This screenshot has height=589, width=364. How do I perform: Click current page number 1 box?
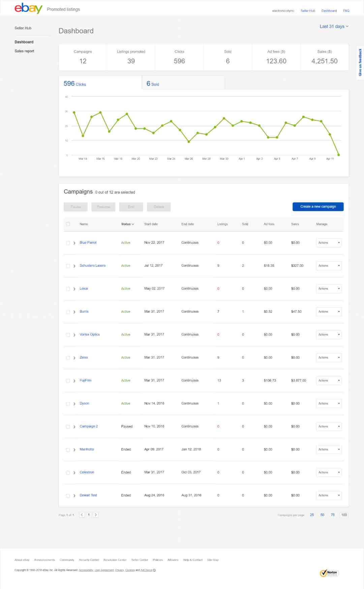click(89, 515)
